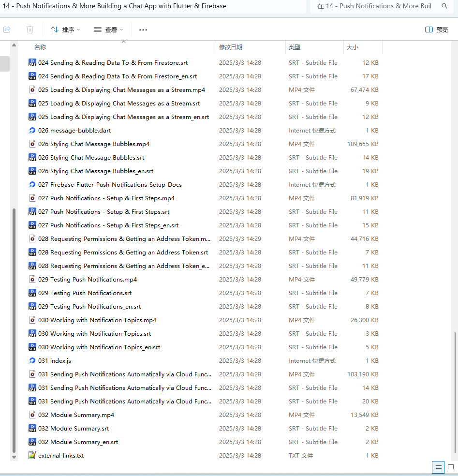Viewport: 458px width, 476px height.
Task: Click shortcut icon of 027 Firebase-Flutter-Push-Notifications-Setup-Docs
Action: click(x=32, y=185)
